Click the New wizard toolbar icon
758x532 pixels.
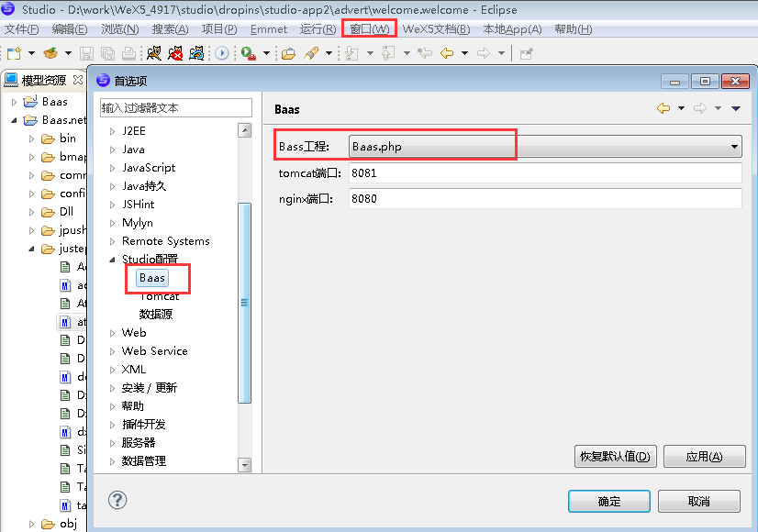pyautogui.click(x=15, y=53)
